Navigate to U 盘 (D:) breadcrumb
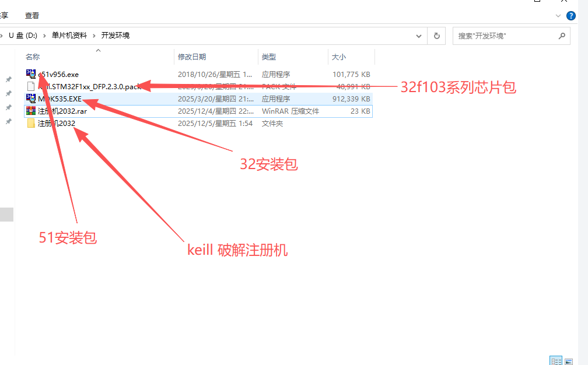The height and width of the screenshot is (365, 588). pyautogui.click(x=23, y=36)
